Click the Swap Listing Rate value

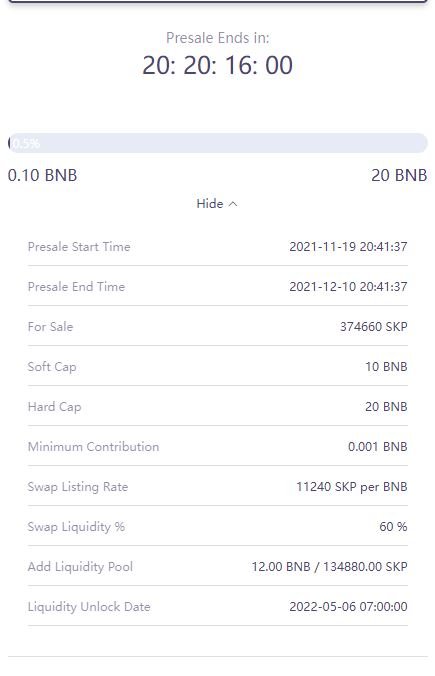pyautogui.click(x=352, y=487)
